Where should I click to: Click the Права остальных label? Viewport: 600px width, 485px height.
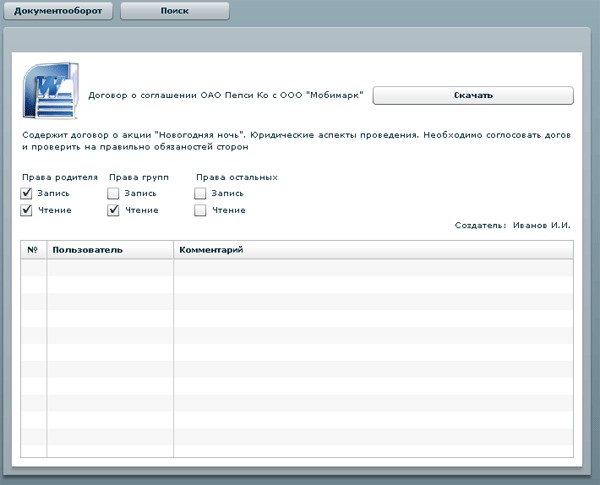237,177
